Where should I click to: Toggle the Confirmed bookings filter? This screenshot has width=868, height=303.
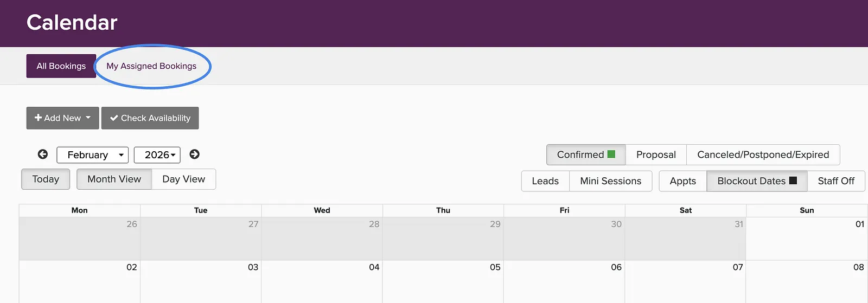(x=586, y=154)
